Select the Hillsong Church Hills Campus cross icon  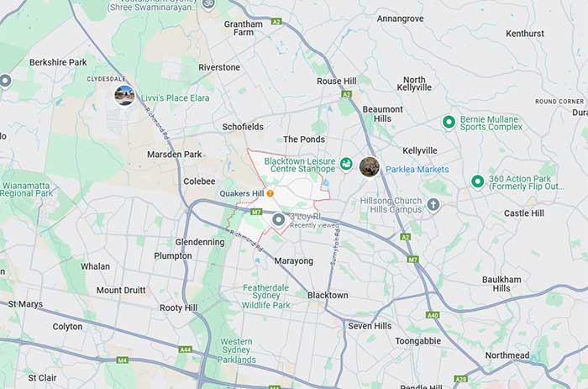pyautogui.click(x=433, y=205)
